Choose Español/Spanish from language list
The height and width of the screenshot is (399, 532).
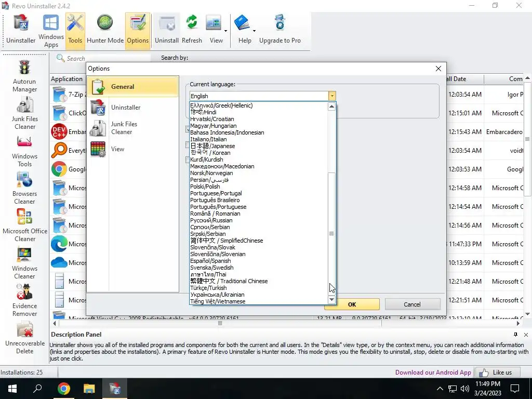210,261
